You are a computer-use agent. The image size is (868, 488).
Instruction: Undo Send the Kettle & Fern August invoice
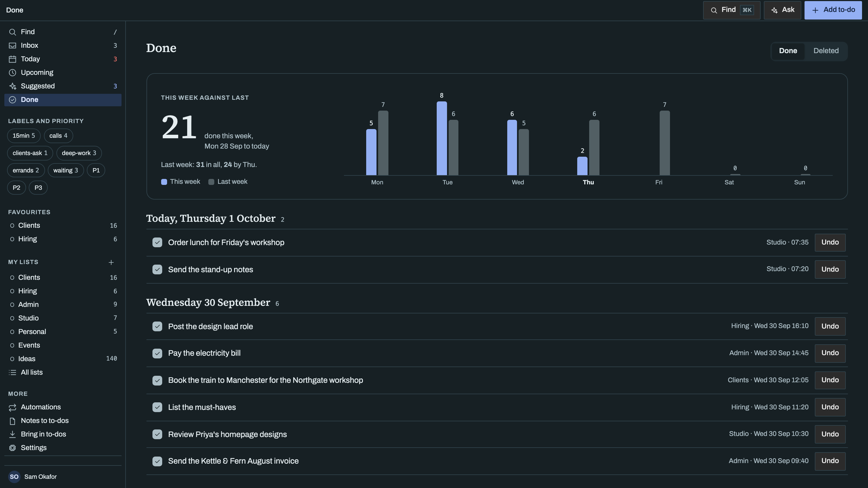[830, 461]
